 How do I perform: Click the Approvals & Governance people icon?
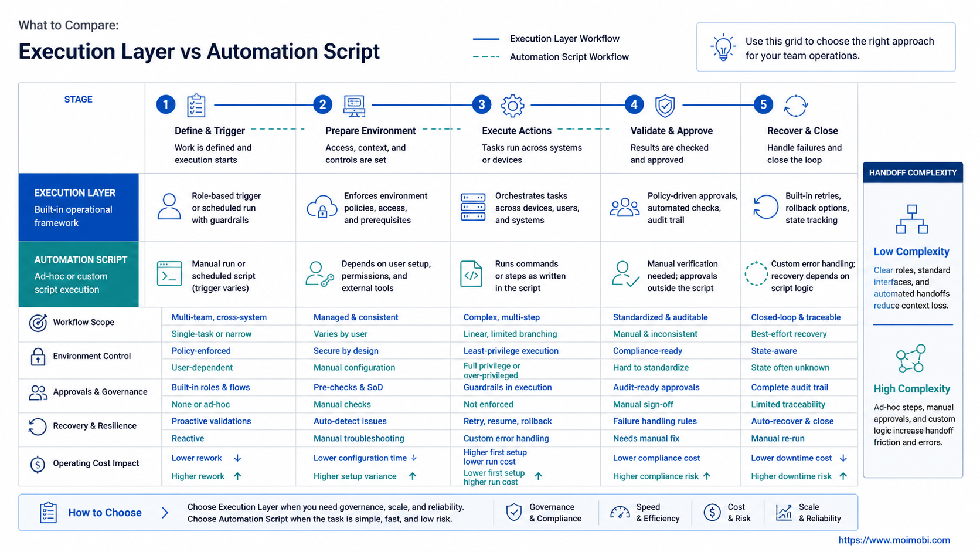(x=38, y=392)
